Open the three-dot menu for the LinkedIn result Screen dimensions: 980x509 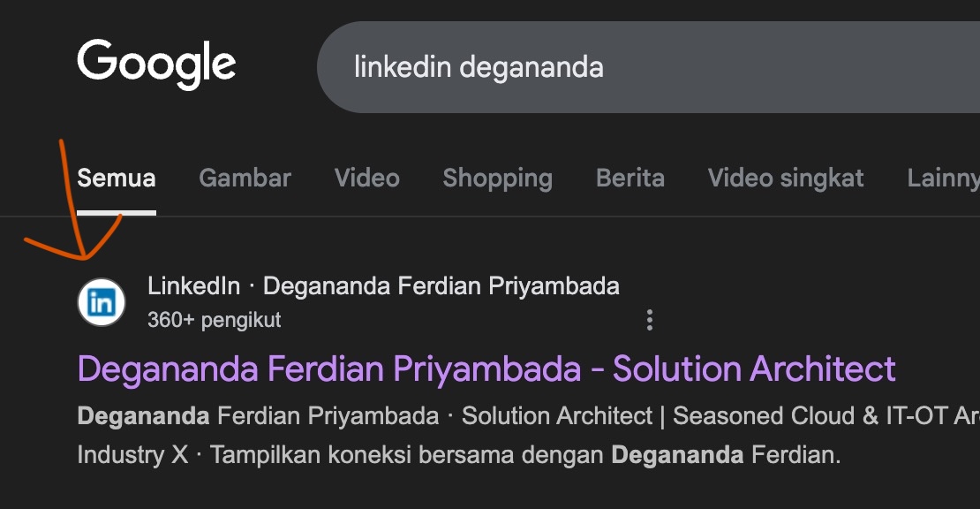coord(650,320)
